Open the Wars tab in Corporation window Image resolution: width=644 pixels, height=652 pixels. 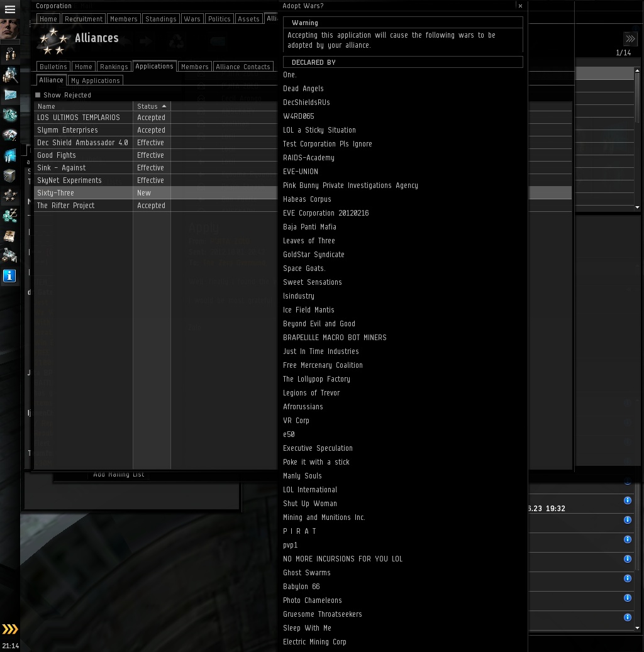point(192,19)
